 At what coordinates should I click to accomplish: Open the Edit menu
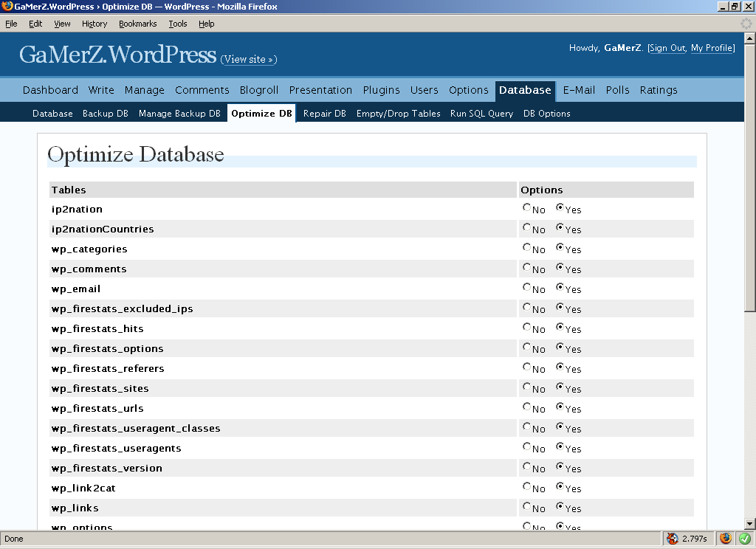(x=35, y=24)
